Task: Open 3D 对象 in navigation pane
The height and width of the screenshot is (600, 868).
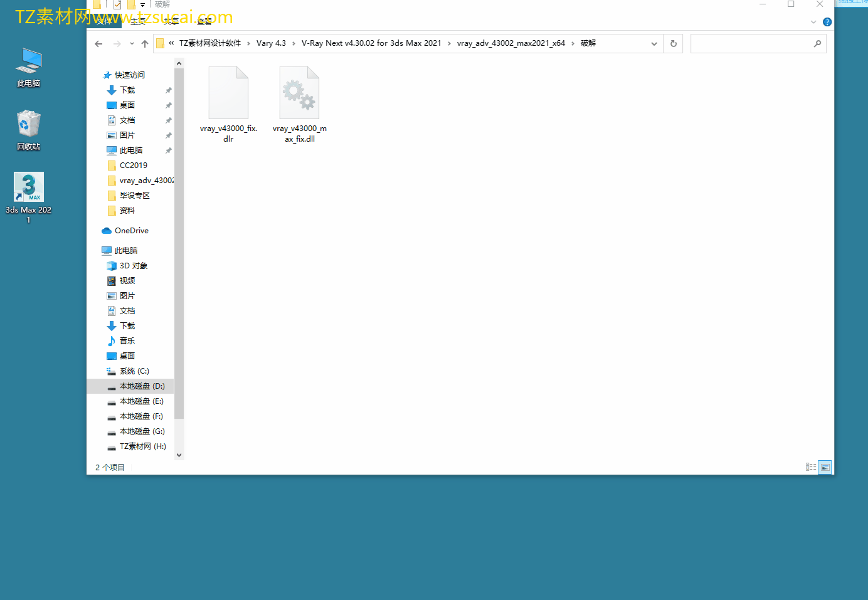Action: point(127,266)
